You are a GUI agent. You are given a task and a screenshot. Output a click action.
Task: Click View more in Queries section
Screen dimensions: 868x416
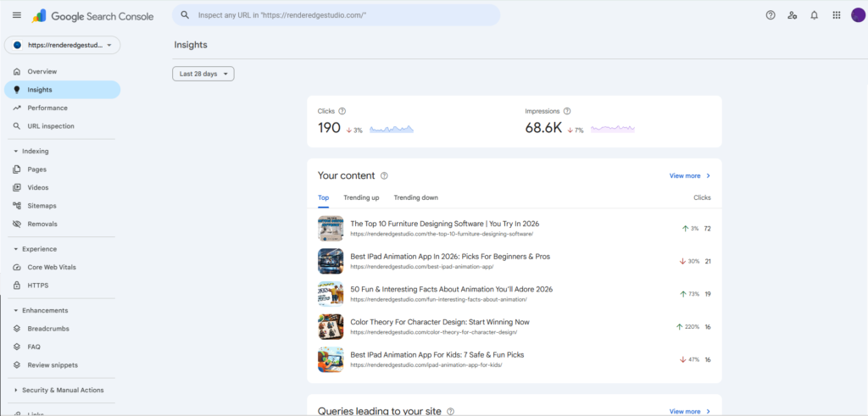[690, 411]
